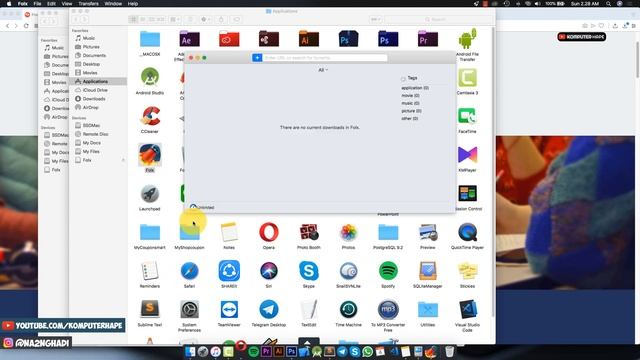640x360 pixels.
Task: Select the QuickTime Player app icon
Action: [x=467, y=232]
